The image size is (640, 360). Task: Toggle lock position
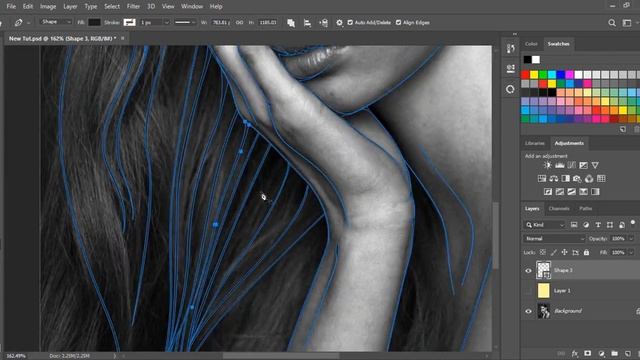point(564,253)
